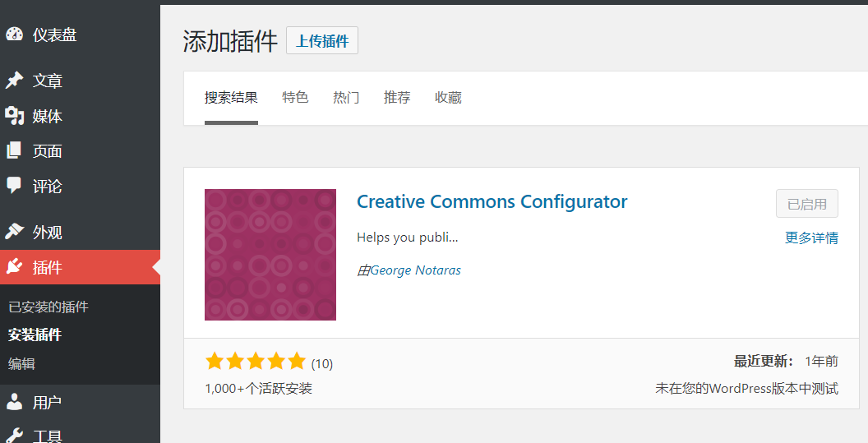Open the Creative Commons Configurator title link
Screen dimensions: 868x443
pyautogui.click(x=492, y=202)
